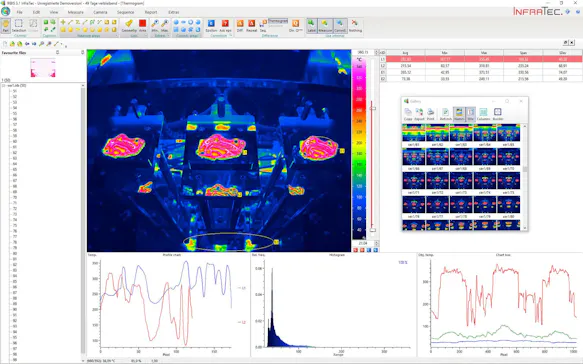Click the Nothing selection icon

pyautogui.click(x=355, y=26)
